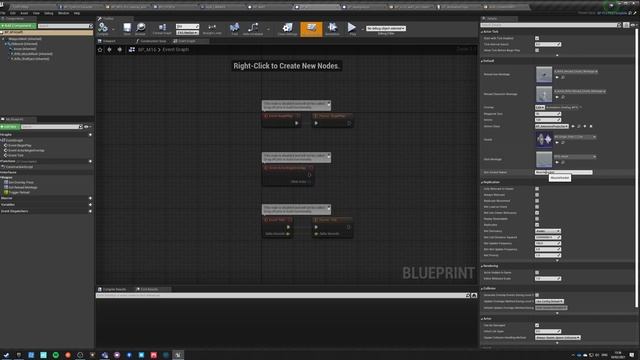Open Net Dormancy dropdown
Image resolution: width=640 pixels, height=360 pixels.
(x=548, y=231)
